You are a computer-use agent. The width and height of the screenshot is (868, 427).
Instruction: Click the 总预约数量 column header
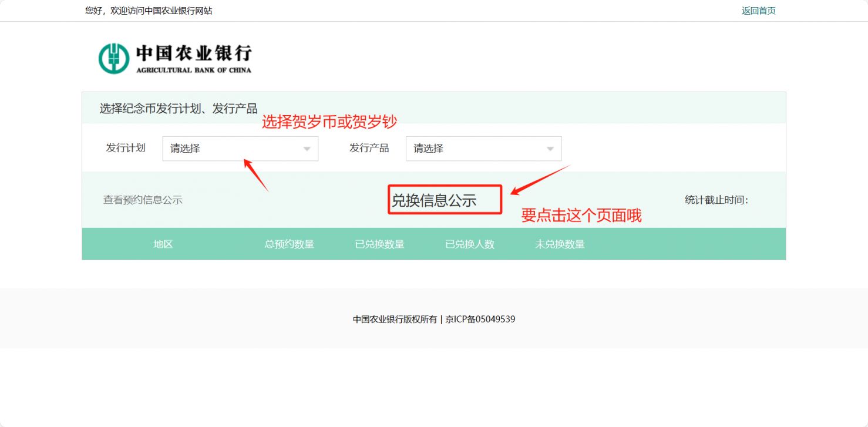(x=290, y=244)
